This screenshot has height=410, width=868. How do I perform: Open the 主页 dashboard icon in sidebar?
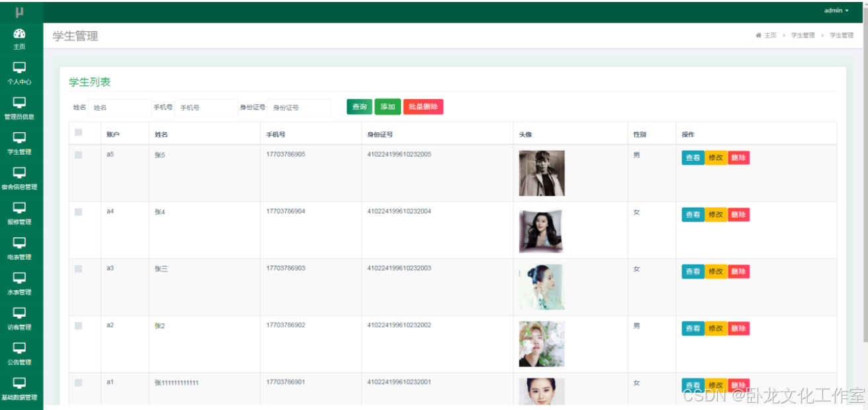(19, 34)
